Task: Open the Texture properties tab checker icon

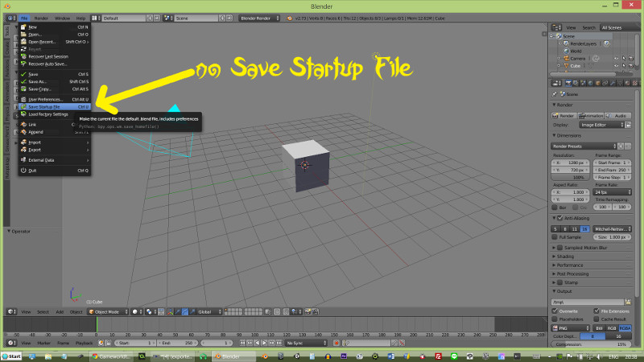Action: (x=634, y=83)
